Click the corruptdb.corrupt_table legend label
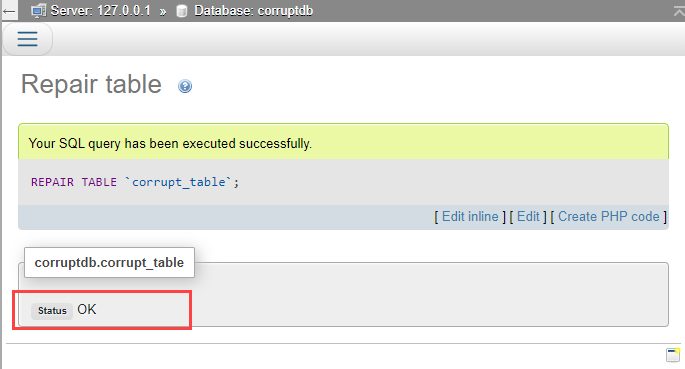Viewport: 685px width, 369px height. pos(109,262)
